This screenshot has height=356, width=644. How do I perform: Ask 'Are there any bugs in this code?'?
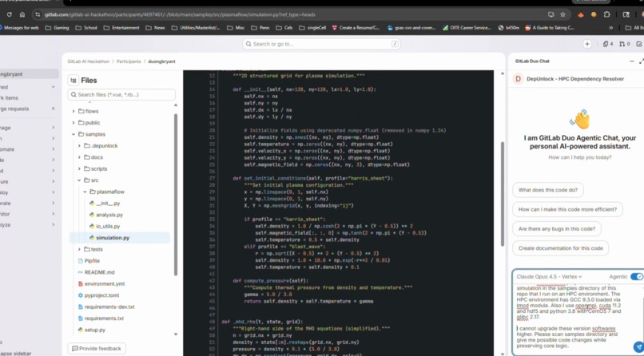(557, 229)
